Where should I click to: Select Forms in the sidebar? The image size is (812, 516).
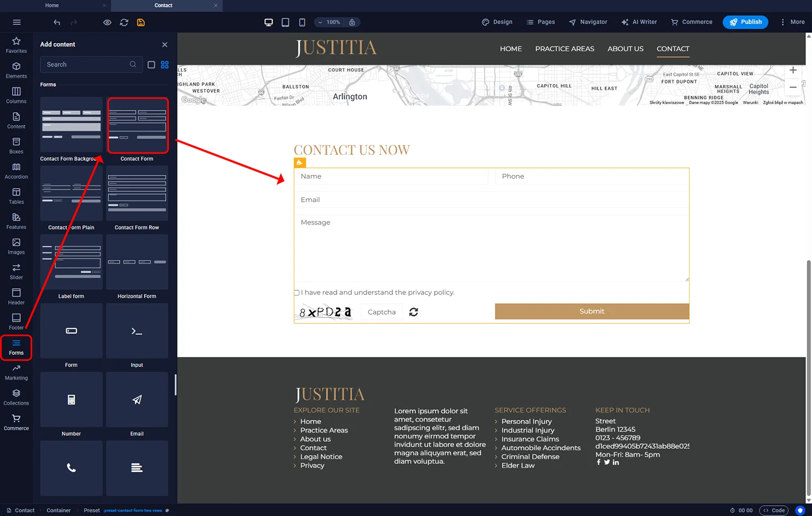[x=16, y=347]
